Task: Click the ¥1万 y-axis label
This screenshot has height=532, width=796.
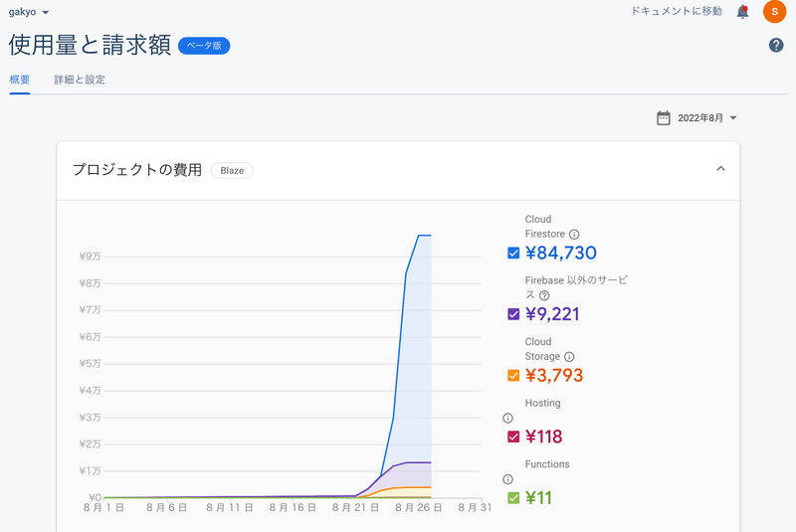Action: pyautogui.click(x=90, y=471)
